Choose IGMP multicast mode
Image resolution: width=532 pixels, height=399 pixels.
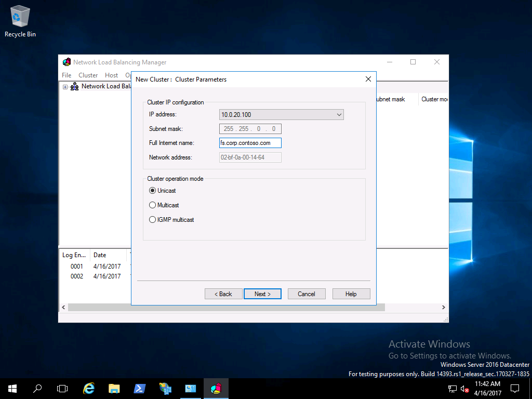coord(153,220)
